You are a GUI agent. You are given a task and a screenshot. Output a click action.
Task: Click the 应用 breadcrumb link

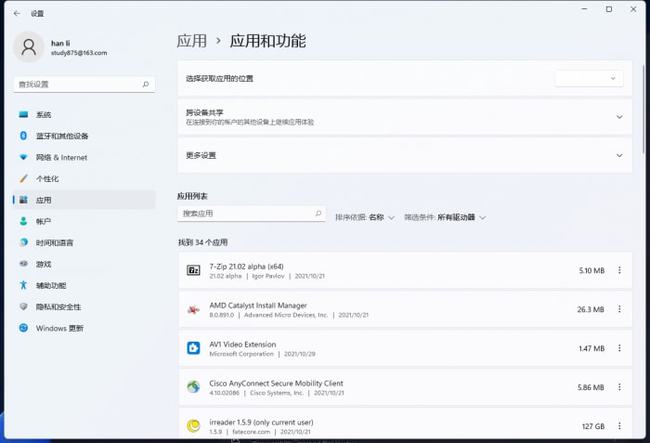click(192, 41)
